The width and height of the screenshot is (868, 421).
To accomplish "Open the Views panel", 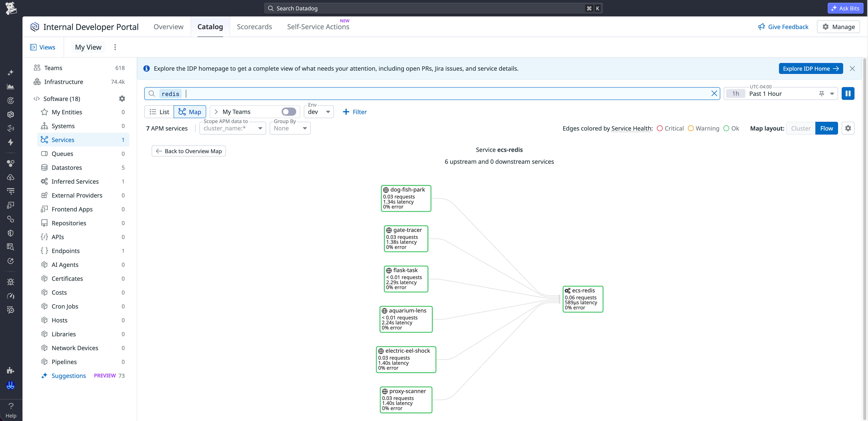I will pyautogui.click(x=43, y=47).
